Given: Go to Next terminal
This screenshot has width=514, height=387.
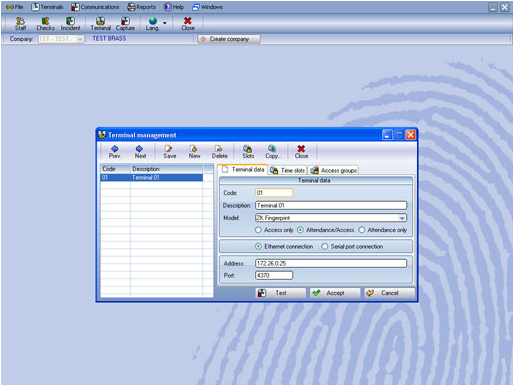Looking at the screenshot, I should pyautogui.click(x=140, y=152).
